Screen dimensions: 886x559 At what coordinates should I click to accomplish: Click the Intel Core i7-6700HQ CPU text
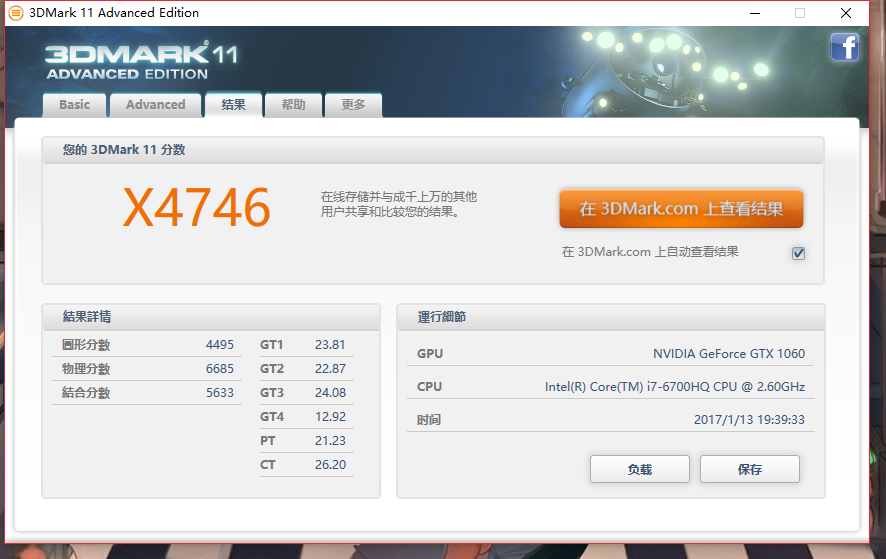click(x=675, y=387)
